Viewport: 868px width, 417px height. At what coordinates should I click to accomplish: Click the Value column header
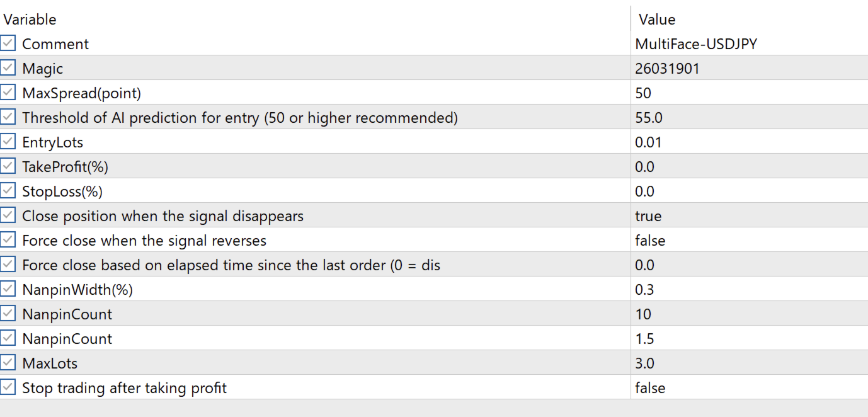point(657,20)
